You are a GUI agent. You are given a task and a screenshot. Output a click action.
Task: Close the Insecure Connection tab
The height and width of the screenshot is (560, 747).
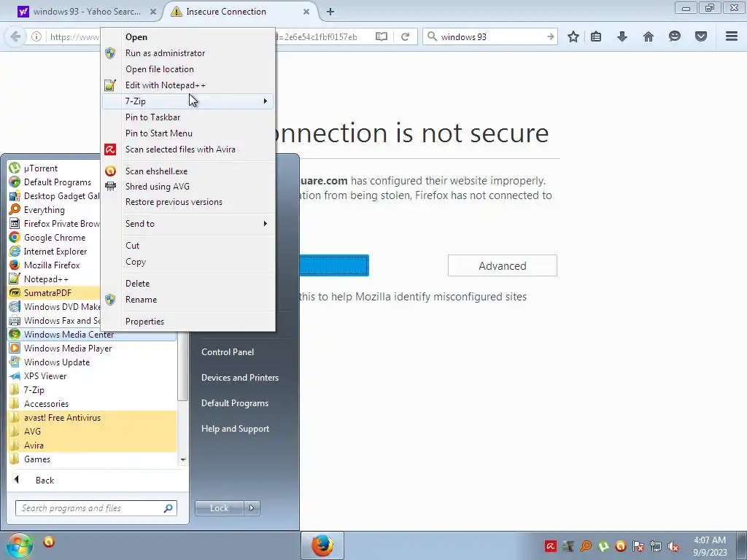[306, 12]
